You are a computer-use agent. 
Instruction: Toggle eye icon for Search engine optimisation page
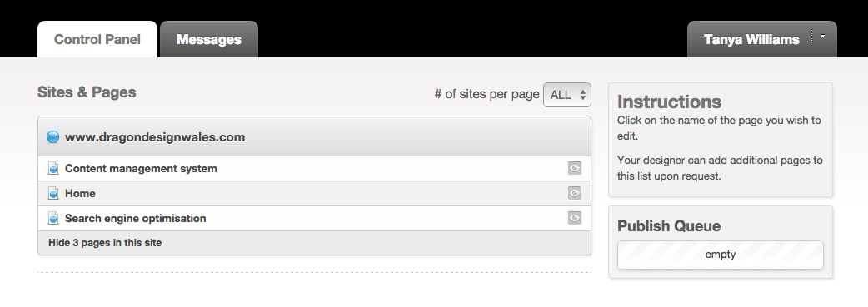575,218
